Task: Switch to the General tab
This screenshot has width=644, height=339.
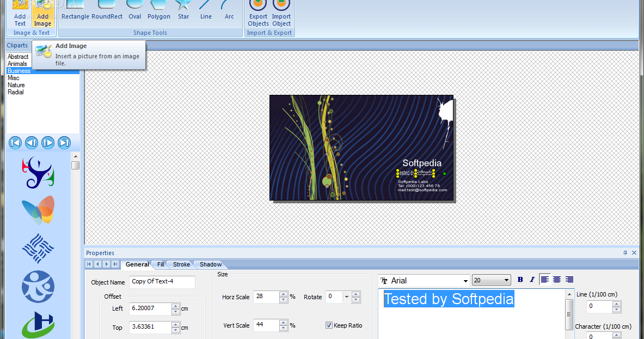Action: point(137,264)
